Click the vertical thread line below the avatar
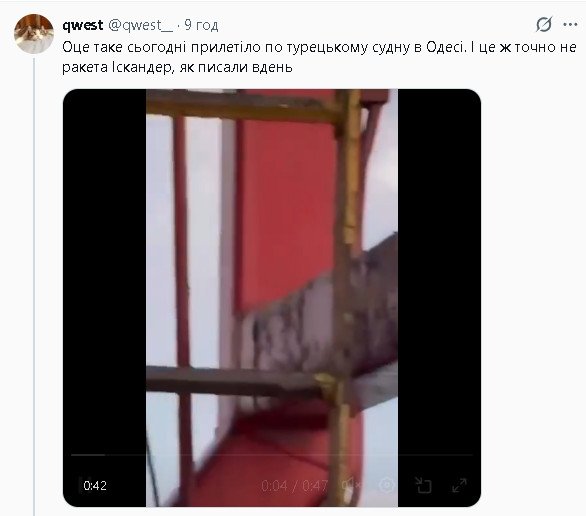 pyautogui.click(x=34, y=286)
